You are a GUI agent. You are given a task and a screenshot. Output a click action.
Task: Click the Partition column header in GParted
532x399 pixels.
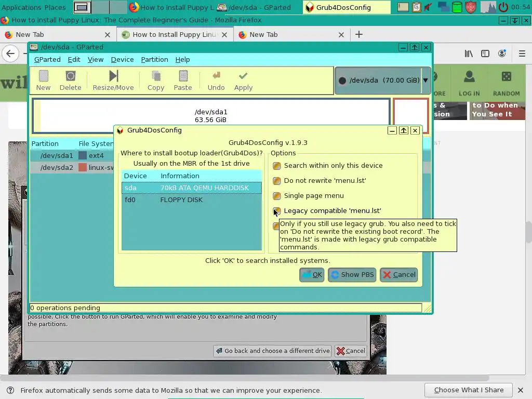(45, 144)
